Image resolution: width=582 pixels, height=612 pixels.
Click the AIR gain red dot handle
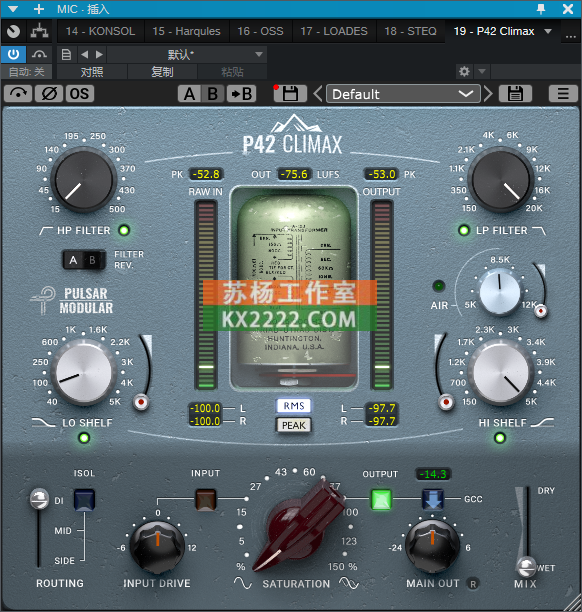pos(541,311)
